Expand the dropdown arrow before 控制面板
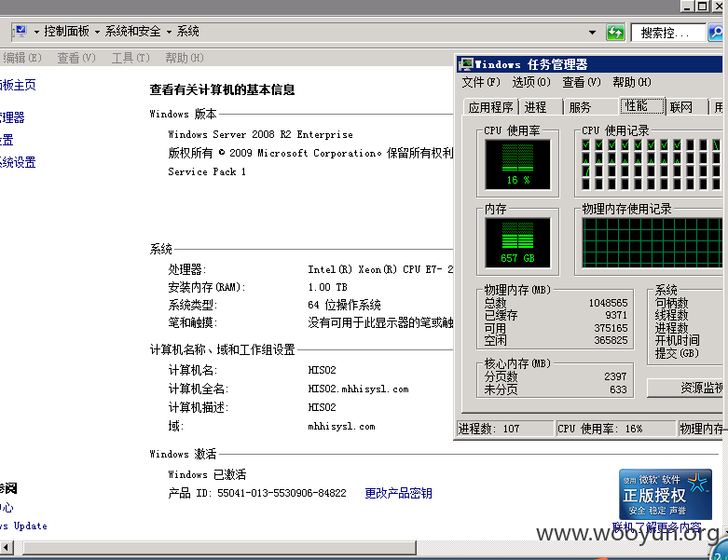 (x=36, y=32)
